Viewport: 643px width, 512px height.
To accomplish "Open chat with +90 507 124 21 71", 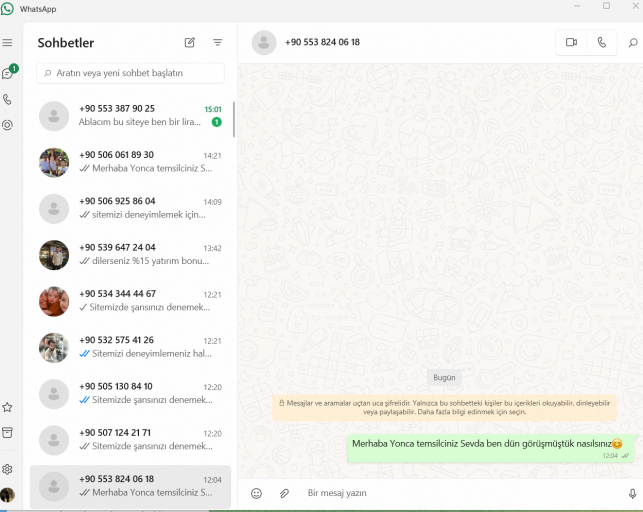I will [x=130, y=440].
